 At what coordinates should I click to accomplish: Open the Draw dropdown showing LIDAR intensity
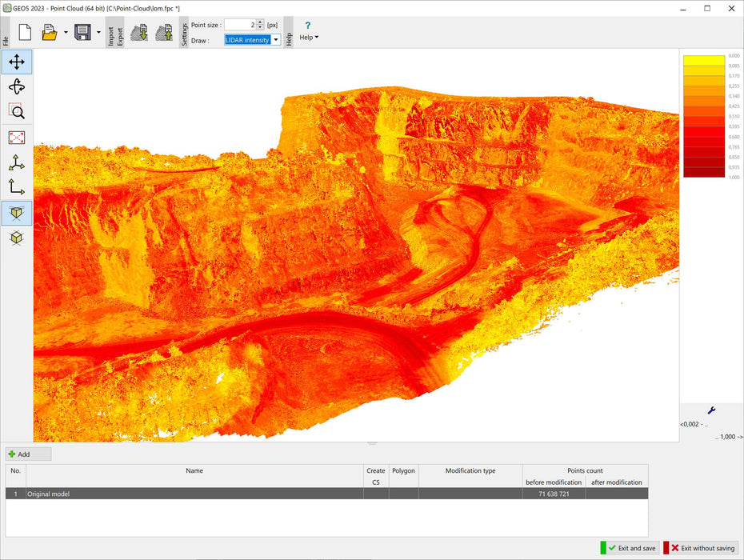pyautogui.click(x=275, y=39)
